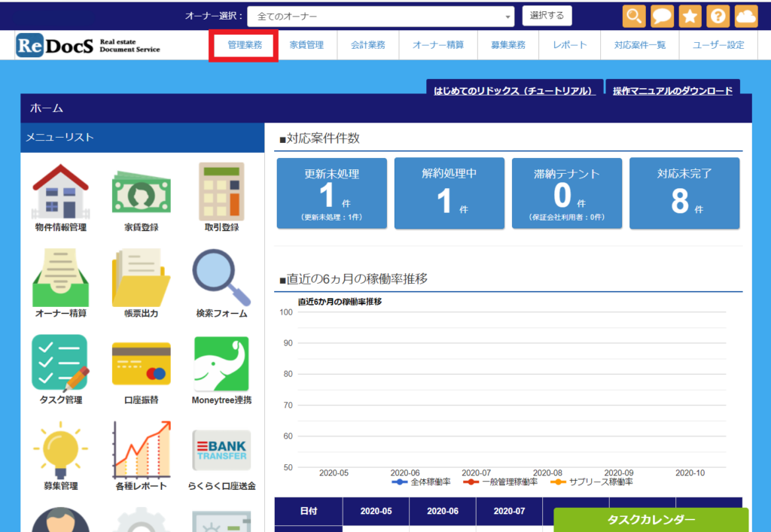Open the らくらく口座送金 bank transfer icon
Viewport: 771px width, 532px height.
pyautogui.click(x=221, y=450)
